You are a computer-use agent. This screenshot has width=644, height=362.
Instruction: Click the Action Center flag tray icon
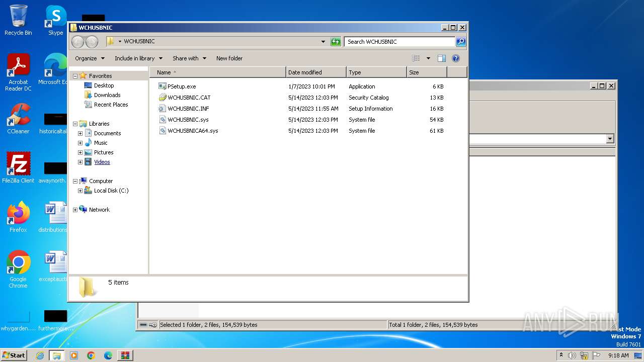596,355
